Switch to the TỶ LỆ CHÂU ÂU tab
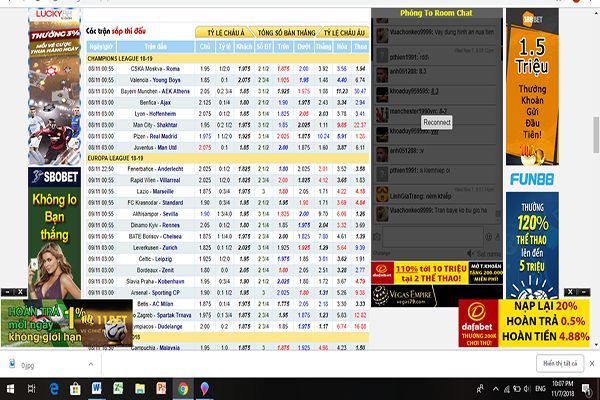The height and width of the screenshot is (400, 600). (344, 33)
